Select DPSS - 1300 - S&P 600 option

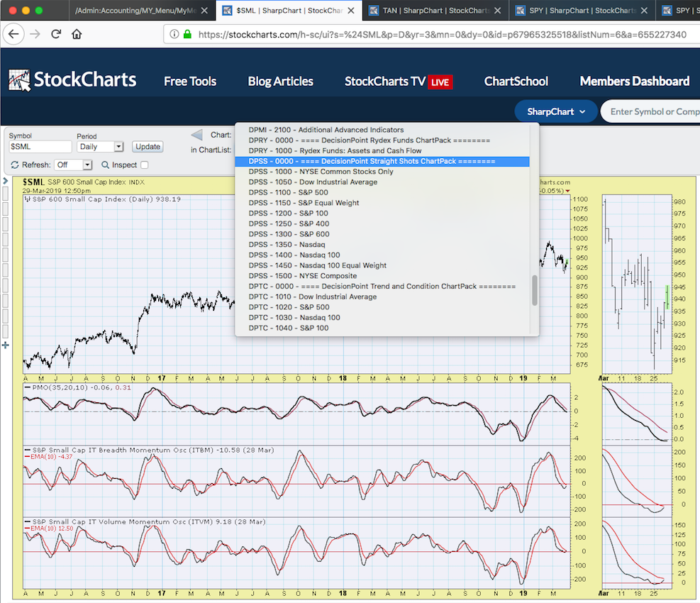pos(289,234)
